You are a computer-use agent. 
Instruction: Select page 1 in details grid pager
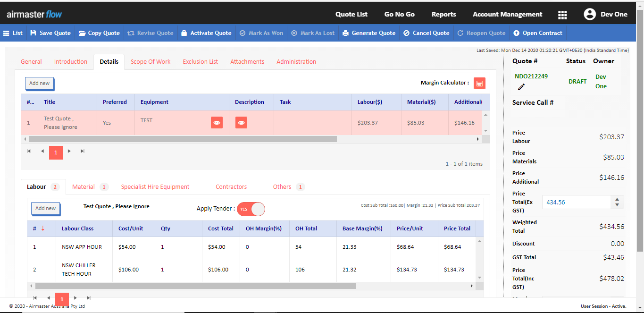click(56, 152)
